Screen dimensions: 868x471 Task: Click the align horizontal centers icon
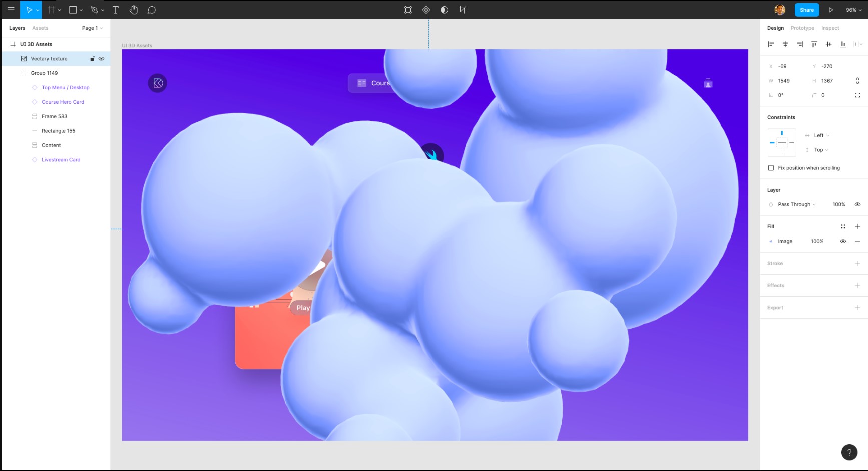pyautogui.click(x=785, y=44)
